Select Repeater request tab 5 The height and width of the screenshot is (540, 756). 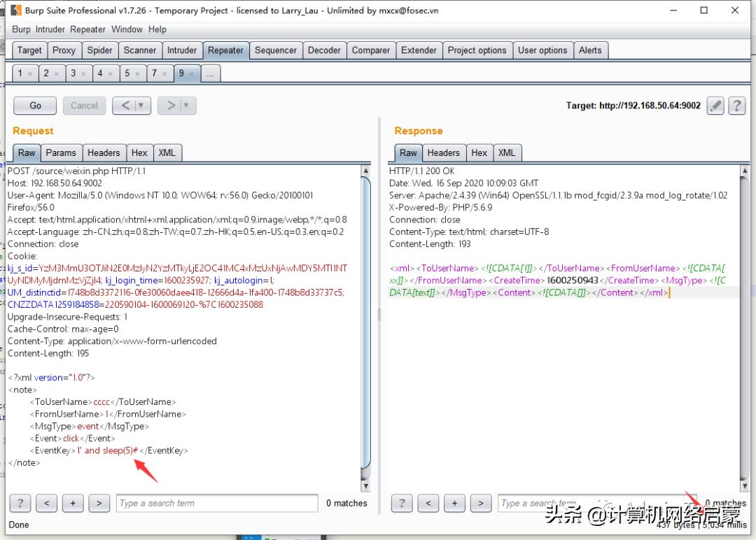pyautogui.click(x=127, y=73)
